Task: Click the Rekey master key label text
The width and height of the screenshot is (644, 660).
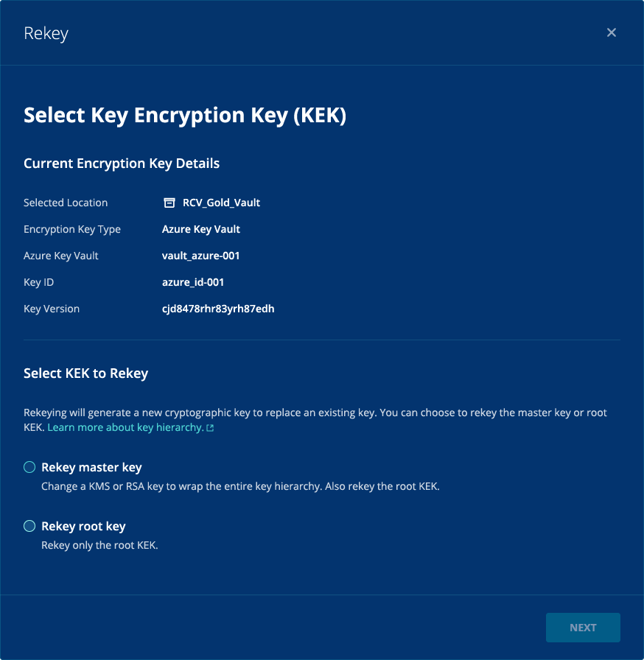Action: [x=91, y=467]
